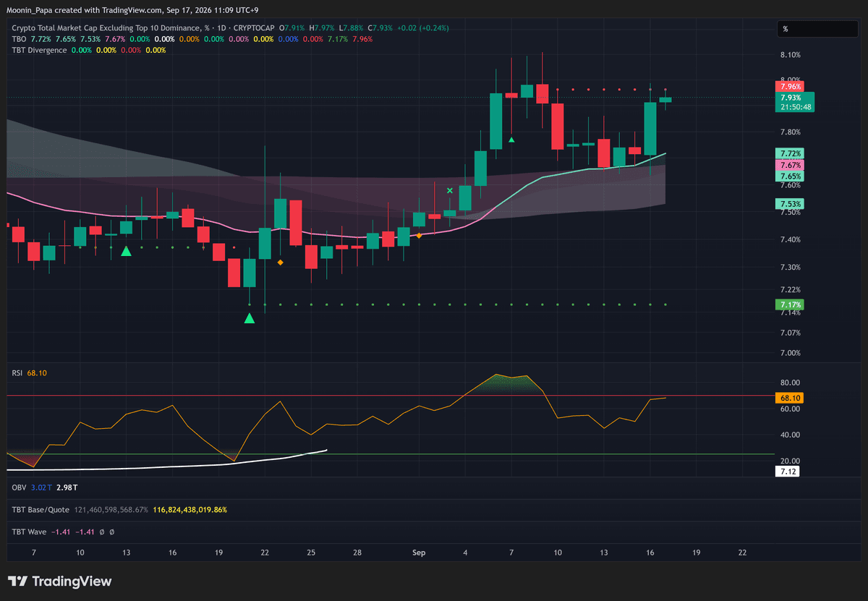Image resolution: width=868 pixels, height=601 pixels.
Task: Click the 8.10% level on price scale
Action: pos(791,55)
